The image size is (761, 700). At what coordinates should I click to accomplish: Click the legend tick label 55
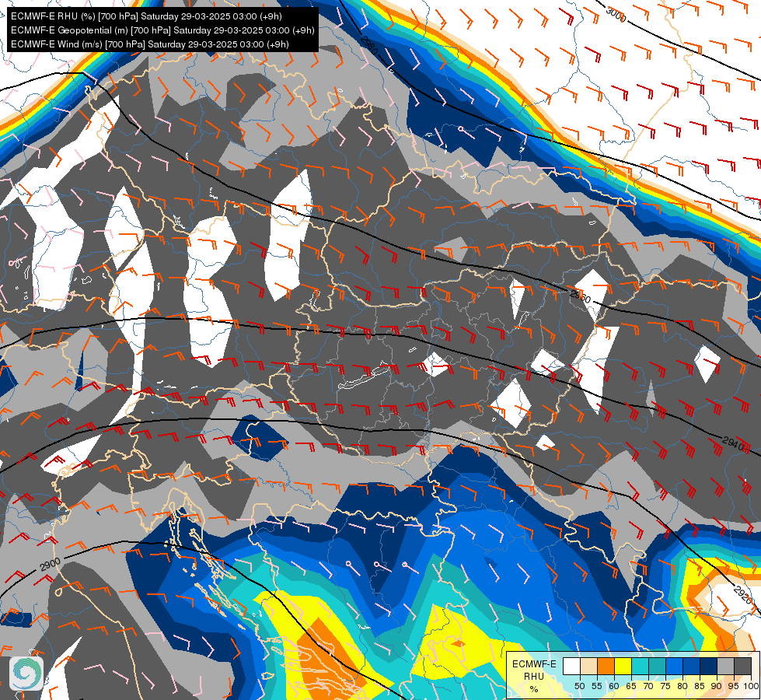pos(597,686)
